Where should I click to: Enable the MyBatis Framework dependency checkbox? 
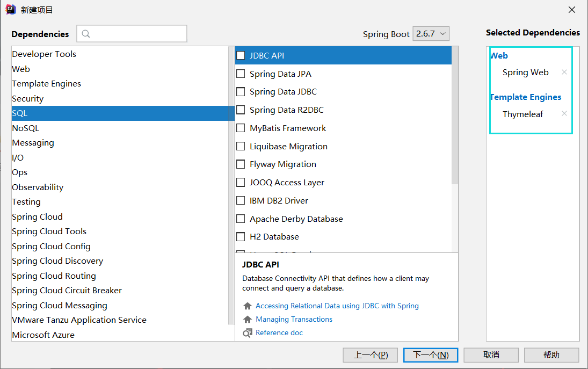click(241, 128)
